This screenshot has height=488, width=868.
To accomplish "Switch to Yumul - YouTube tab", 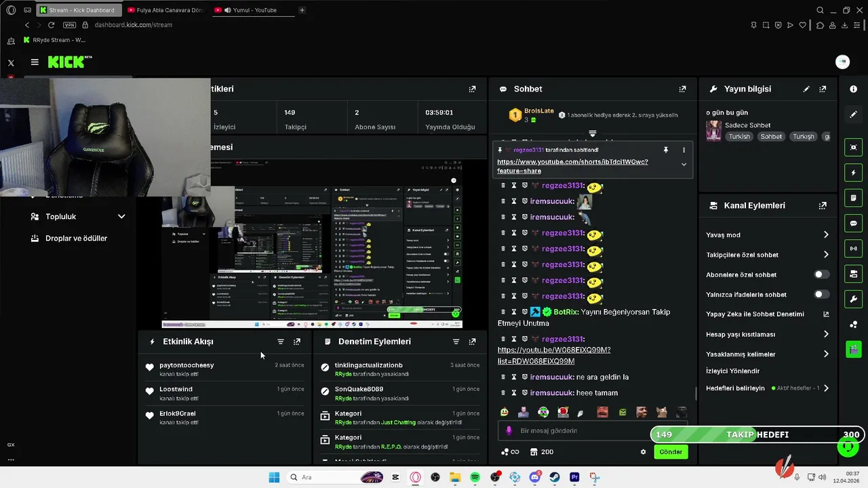I will [254, 10].
